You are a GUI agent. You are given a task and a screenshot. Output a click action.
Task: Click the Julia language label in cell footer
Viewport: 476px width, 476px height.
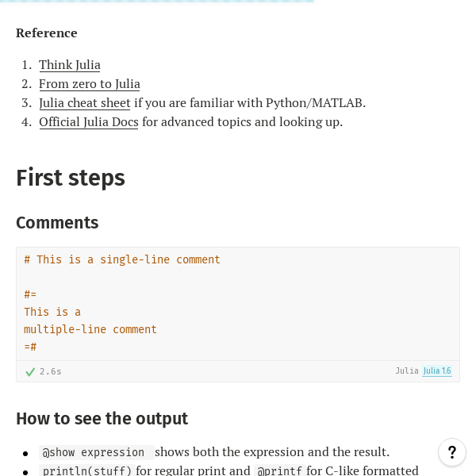pyautogui.click(x=407, y=371)
